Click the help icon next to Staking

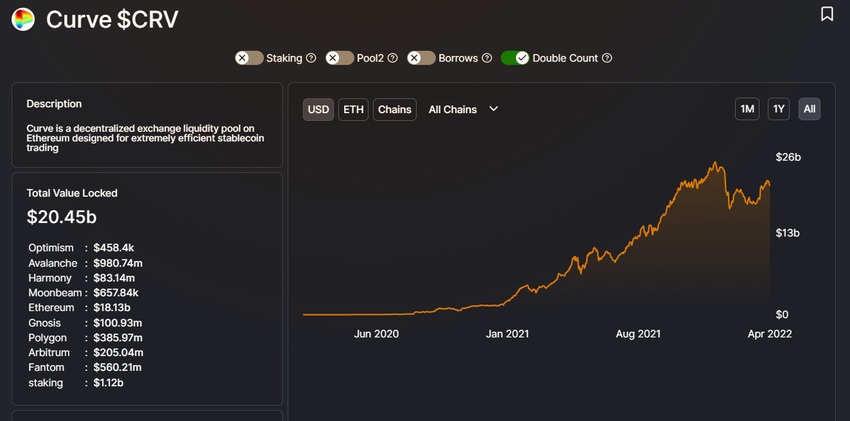(x=311, y=58)
